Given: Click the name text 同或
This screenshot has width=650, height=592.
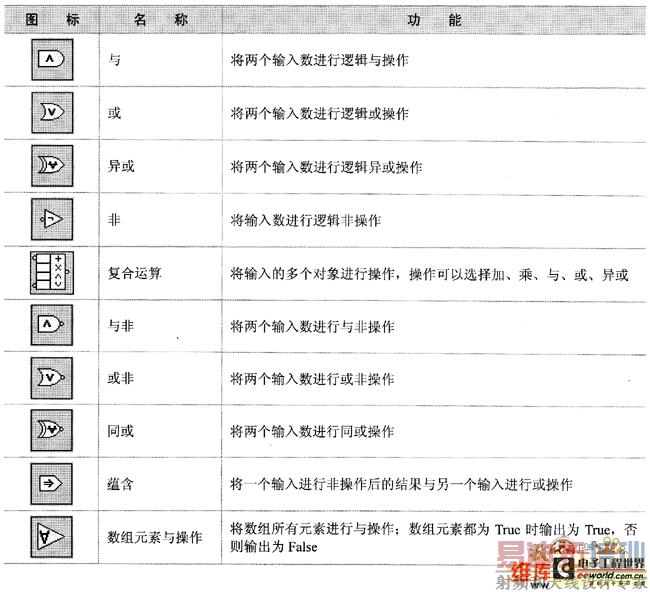Looking at the screenshot, I should point(121,431).
